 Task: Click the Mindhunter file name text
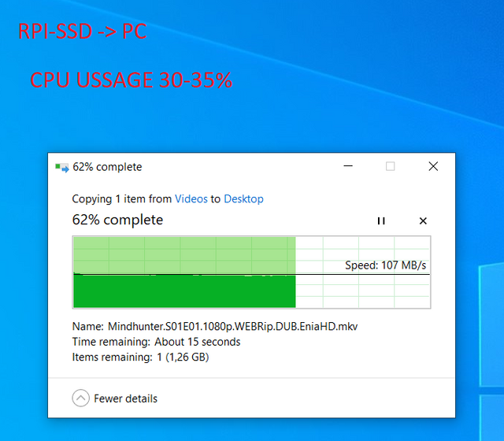click(x=233, y=326)
